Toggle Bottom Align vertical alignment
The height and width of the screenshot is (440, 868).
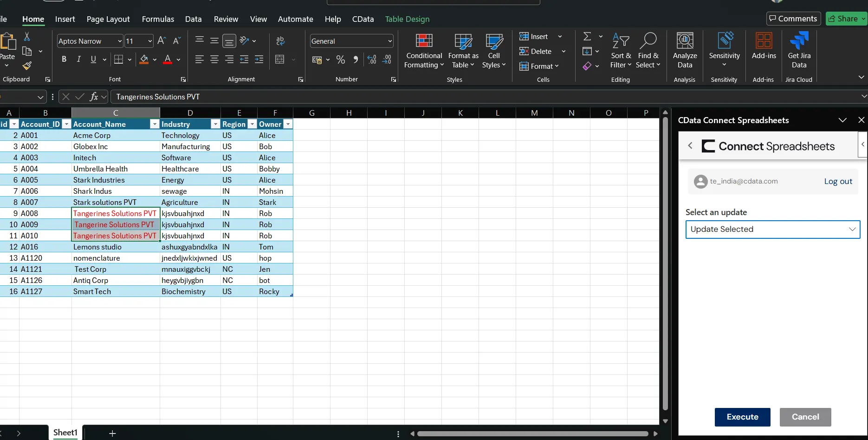click(x=229, y=41)
